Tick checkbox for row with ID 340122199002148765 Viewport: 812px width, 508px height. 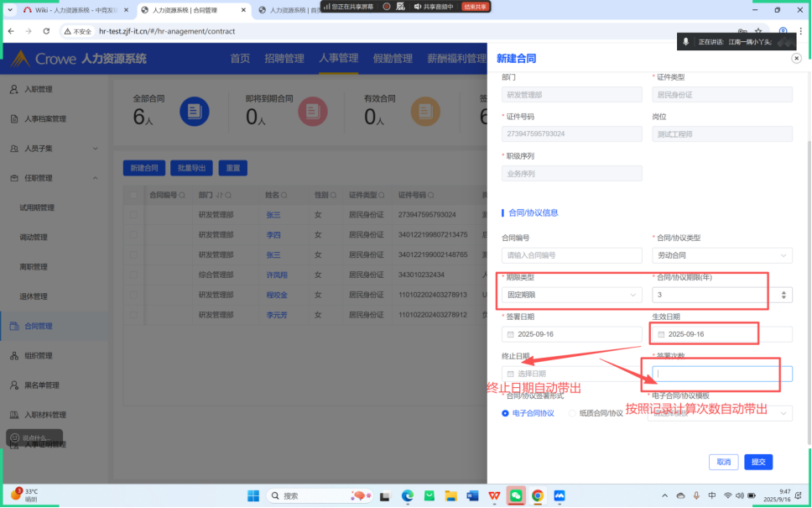tap(133, 255)
